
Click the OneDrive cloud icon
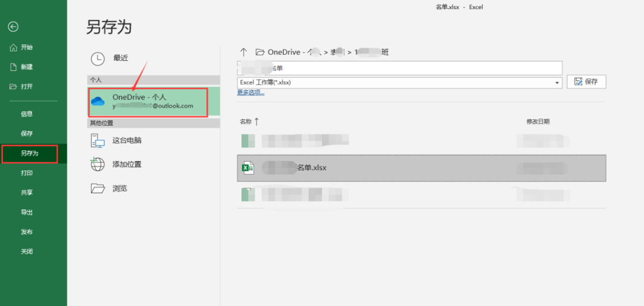[98, 101]
